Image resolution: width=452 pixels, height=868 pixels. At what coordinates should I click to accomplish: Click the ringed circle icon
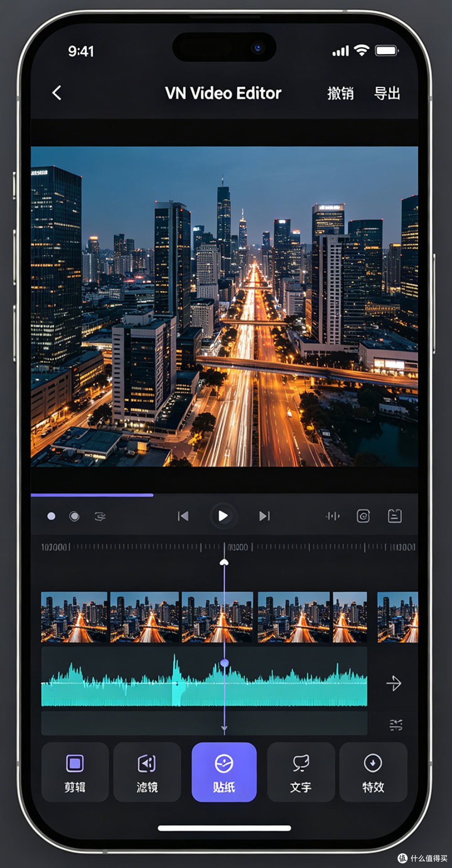point(74,516)
